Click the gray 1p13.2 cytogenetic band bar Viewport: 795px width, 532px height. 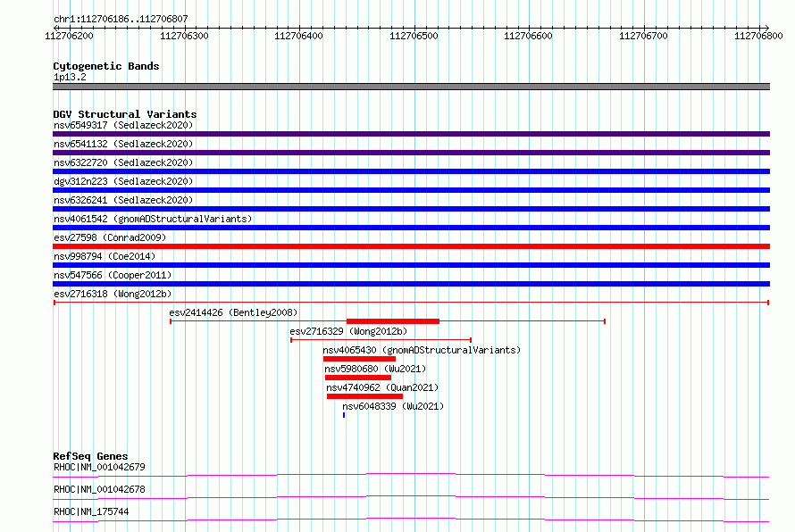pos(411,87)
